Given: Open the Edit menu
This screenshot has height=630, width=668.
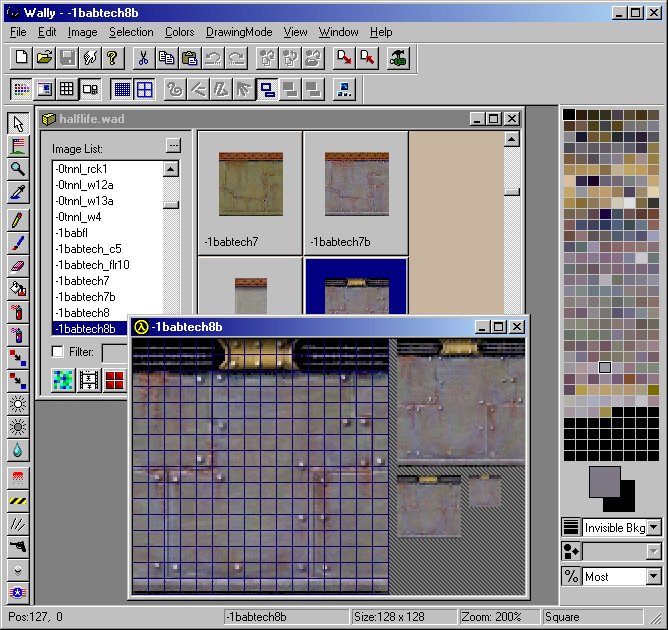Looking at the screenshot, I should click(47, 32).
